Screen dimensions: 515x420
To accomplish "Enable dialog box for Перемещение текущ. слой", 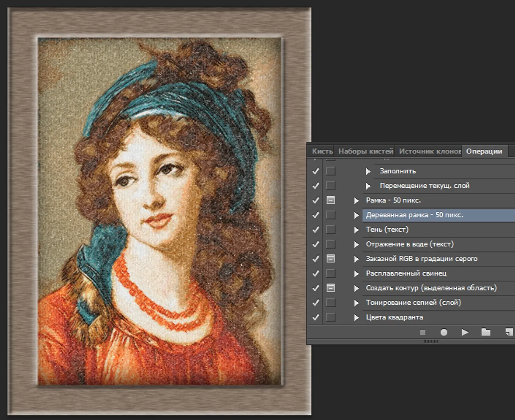I will 330,186.
